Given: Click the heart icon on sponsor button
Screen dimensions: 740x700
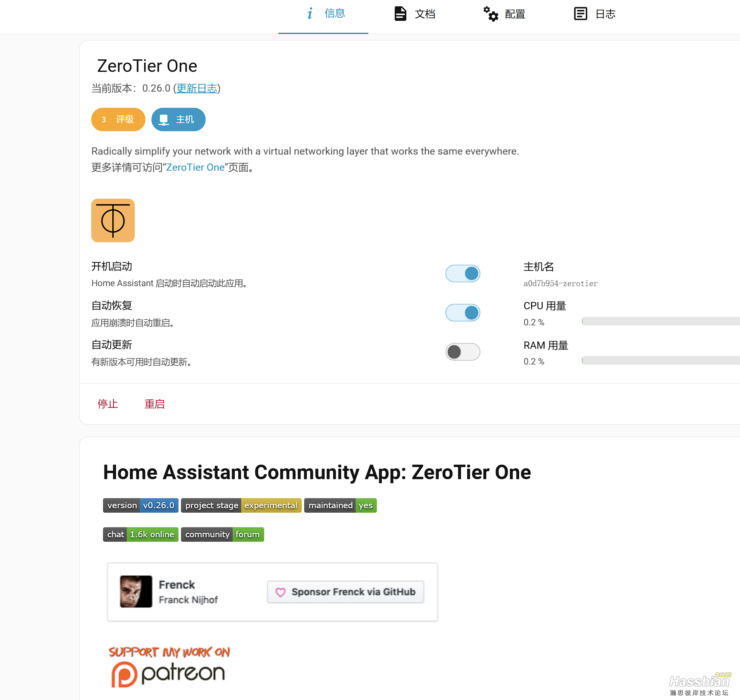Looking at the screenshot, I should pos(280,592).
